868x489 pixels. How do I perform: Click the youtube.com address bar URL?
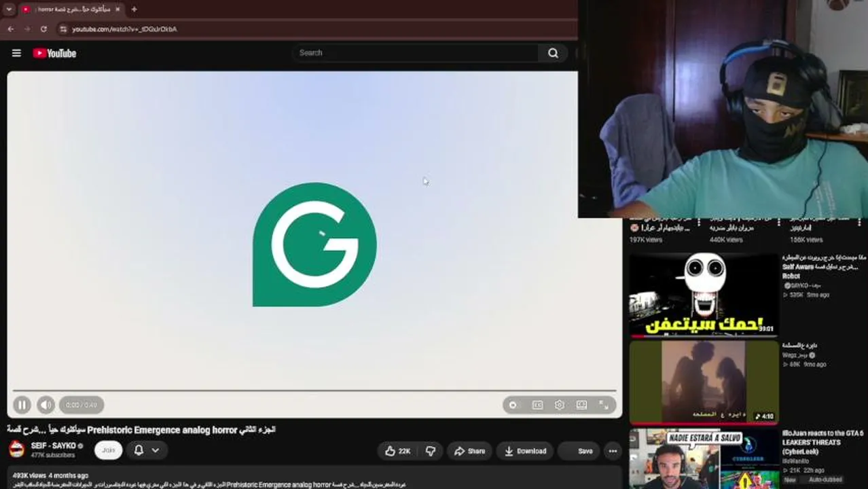124,29
